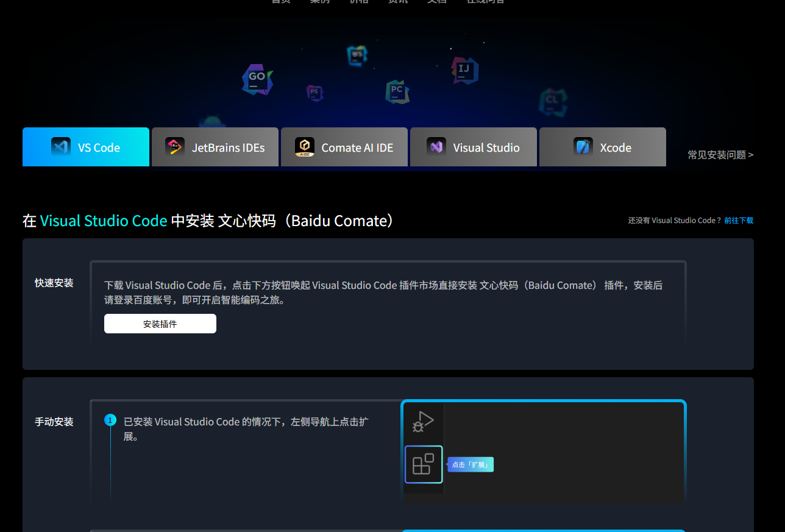The image size is (785, 532).
Task: Click the 点击「扩展」tooltip label
Action: pos(470,464)
